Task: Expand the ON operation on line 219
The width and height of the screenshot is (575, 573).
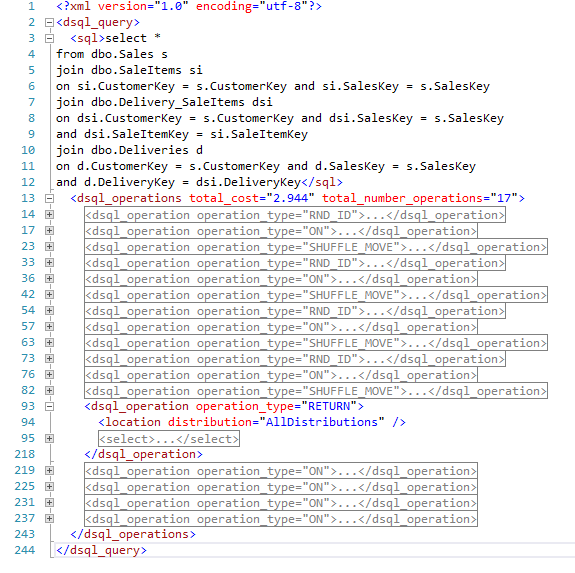Action: (49, 471)
